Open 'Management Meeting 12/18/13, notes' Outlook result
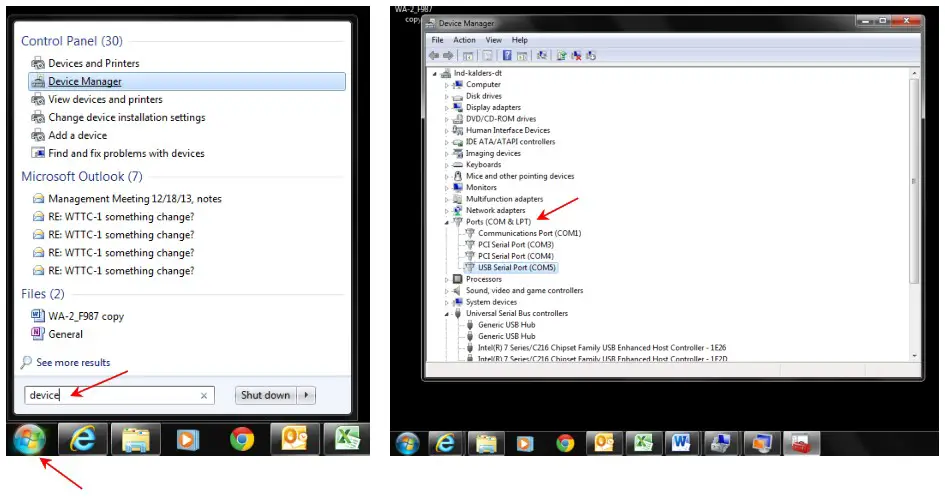This screenshot has width=945, height=500. [x=134, y=199]
